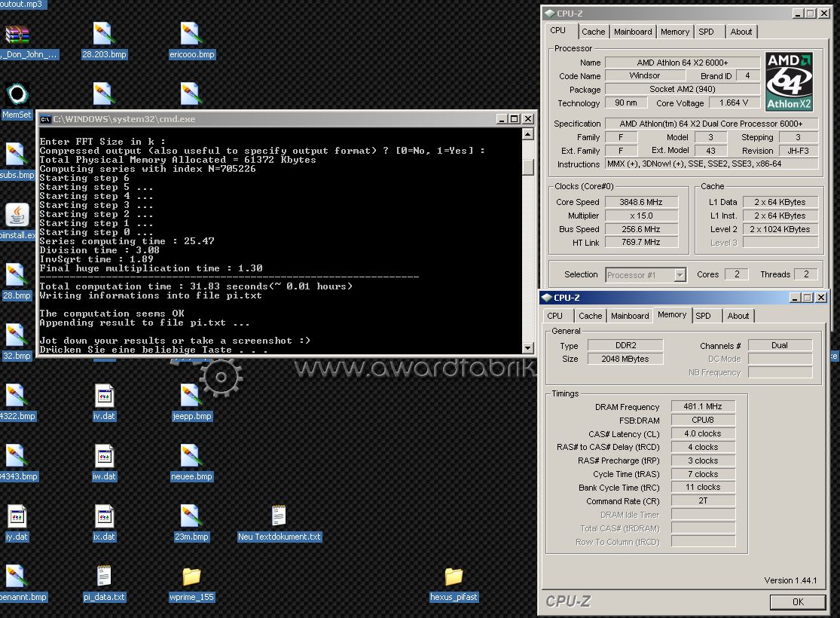Click the Package field Socket AM2 (940)
This screenshot has height=618, width=840.
683,89
